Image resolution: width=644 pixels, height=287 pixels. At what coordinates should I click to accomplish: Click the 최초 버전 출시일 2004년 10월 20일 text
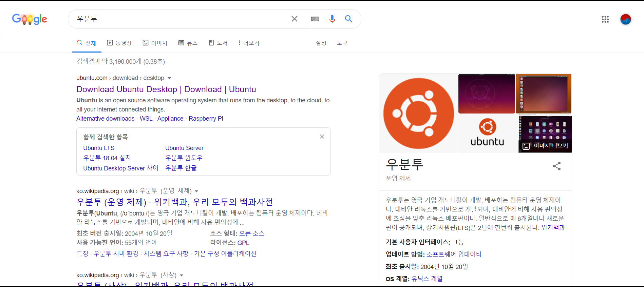pos(124,233)
